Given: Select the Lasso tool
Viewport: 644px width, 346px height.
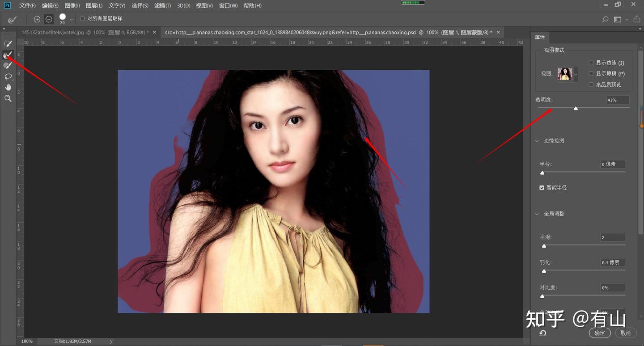Looking at the screenshot, I should [8, 76].
